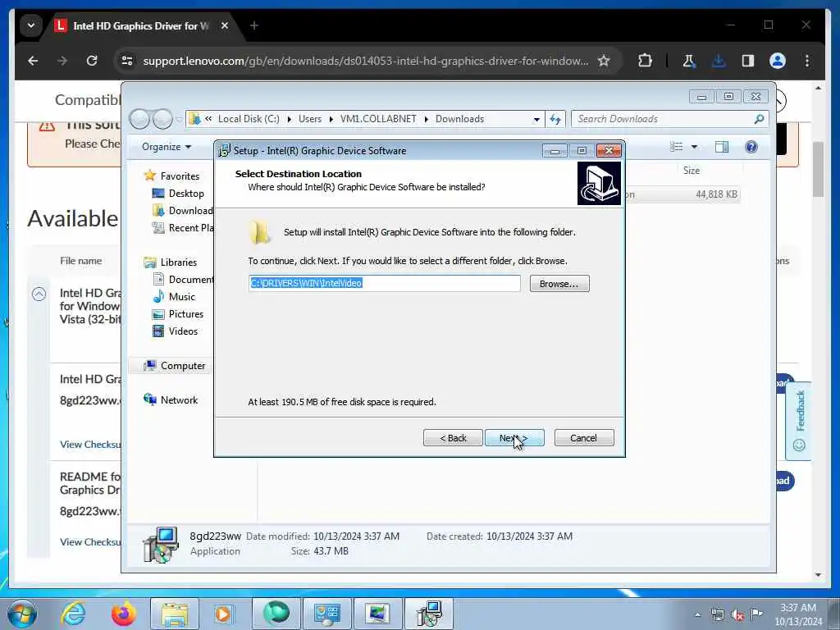Show hidden tray icons arrow

coord(697,614)
